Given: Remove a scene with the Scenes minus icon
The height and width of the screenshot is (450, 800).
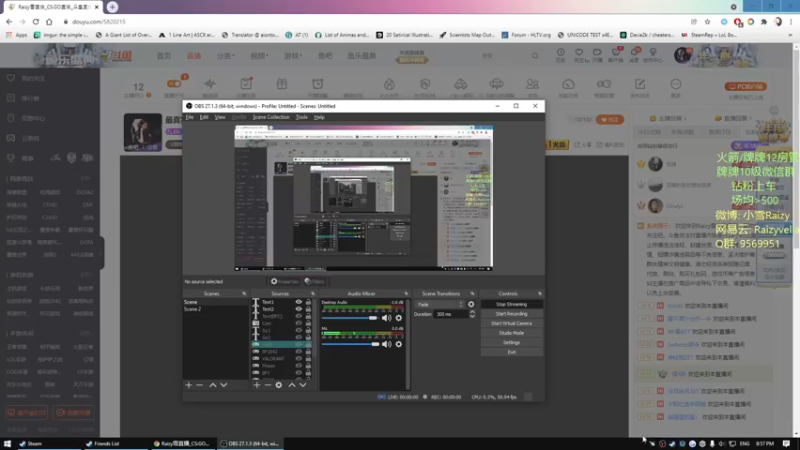Looking at the screenshot, I should [x=199, y=385].
